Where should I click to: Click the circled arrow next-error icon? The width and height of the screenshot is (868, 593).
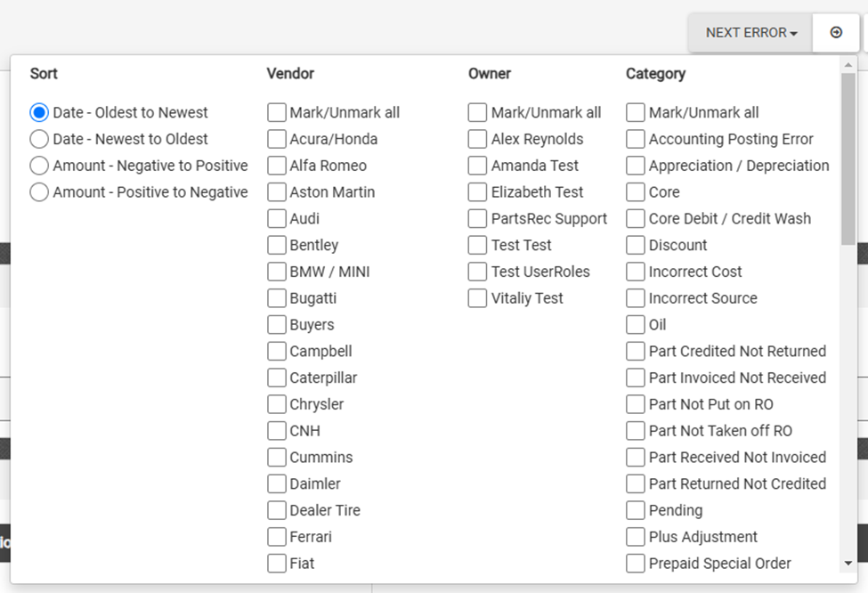(x=836, y=33)
